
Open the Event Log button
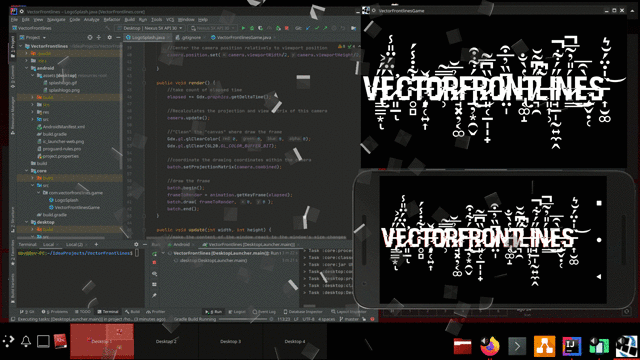264,312
